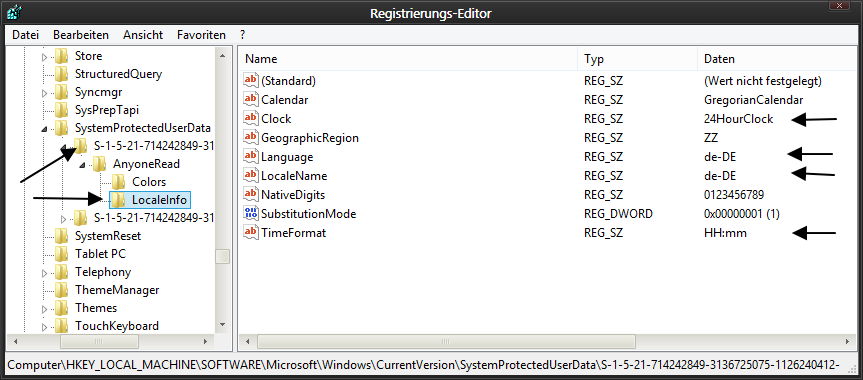Open the Bearbeiten menu
This screenshot has width=863, height=380.
81,35
